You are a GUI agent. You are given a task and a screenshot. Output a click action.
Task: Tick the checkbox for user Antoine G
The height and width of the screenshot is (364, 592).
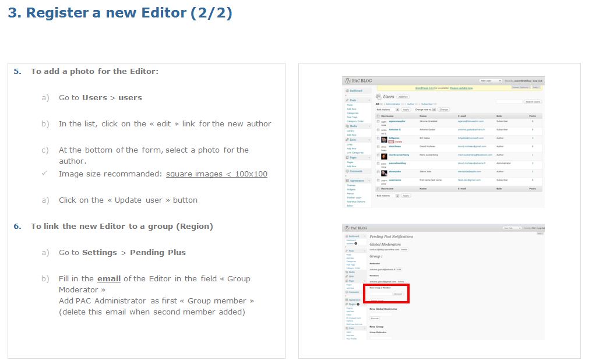[x=378, y=130]
